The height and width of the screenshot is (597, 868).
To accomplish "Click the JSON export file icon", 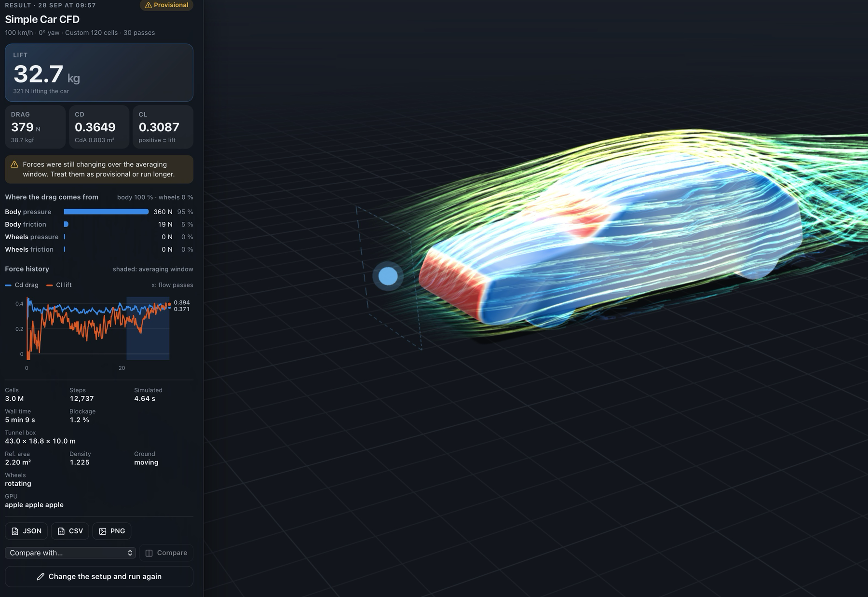I will (x=15, y=531).
